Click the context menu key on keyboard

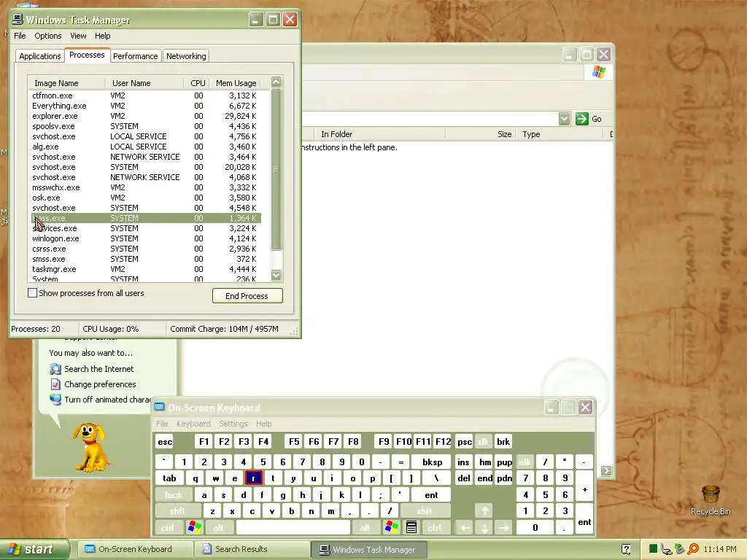click(411, 528)
